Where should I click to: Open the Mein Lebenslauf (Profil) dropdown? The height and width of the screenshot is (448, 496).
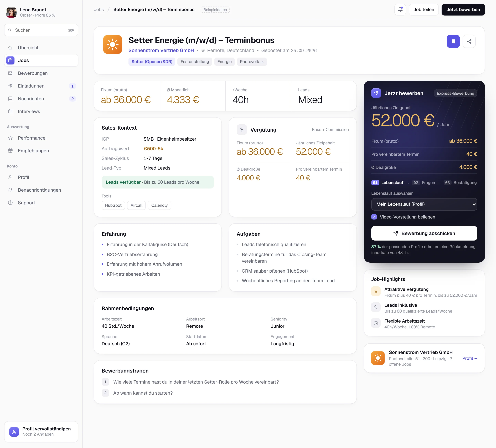pyautogui.click(x=424, y=205)
